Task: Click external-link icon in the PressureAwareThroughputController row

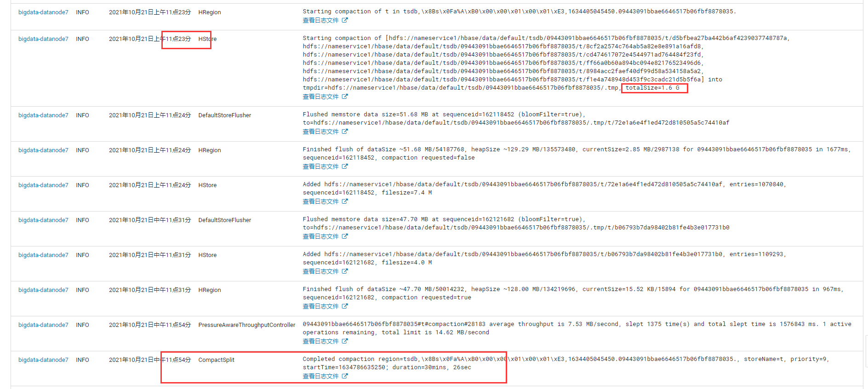Action: (345, 341)
